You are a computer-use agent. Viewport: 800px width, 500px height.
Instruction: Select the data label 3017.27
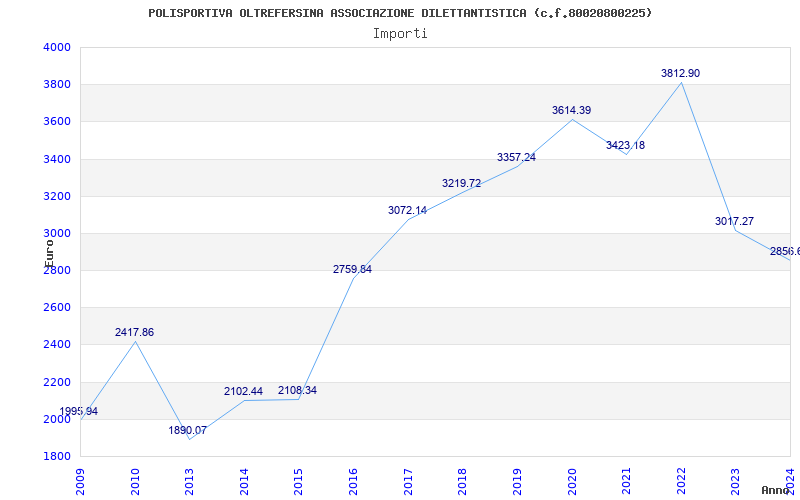click(734, 221)
